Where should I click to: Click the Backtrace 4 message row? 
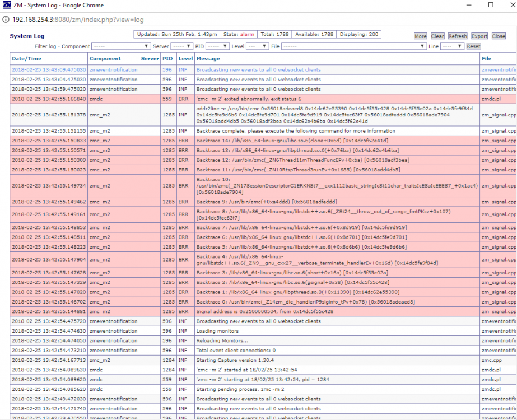pyautogui.click(x=317, y=260)
